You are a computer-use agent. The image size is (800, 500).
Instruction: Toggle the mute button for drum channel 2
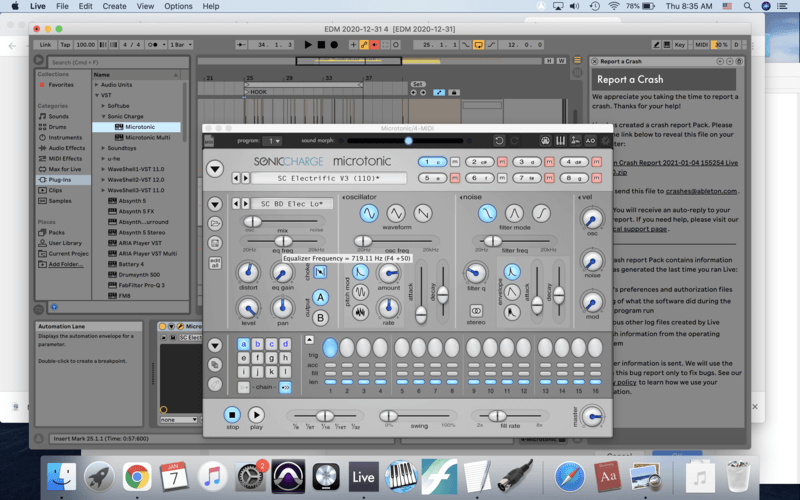pos(502,162)
